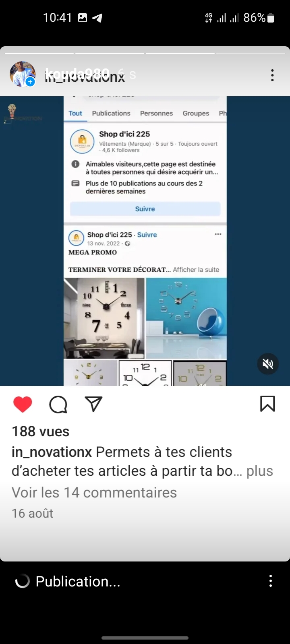Select the Publications tab

tap(111, 114)
